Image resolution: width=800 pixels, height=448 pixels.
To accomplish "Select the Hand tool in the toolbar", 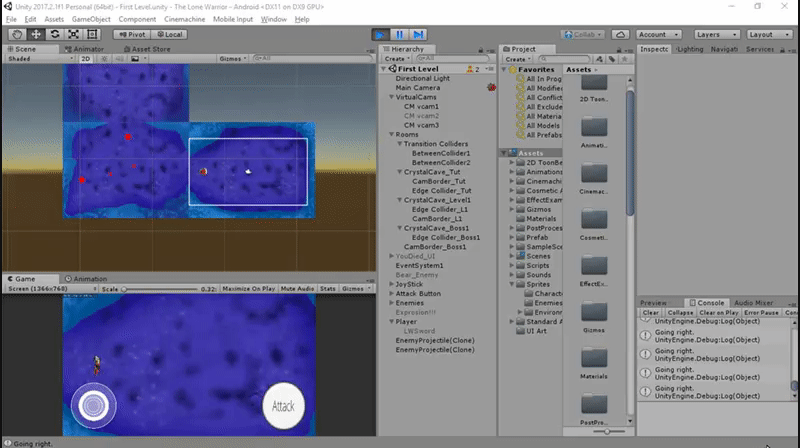I will click(17, 34).
